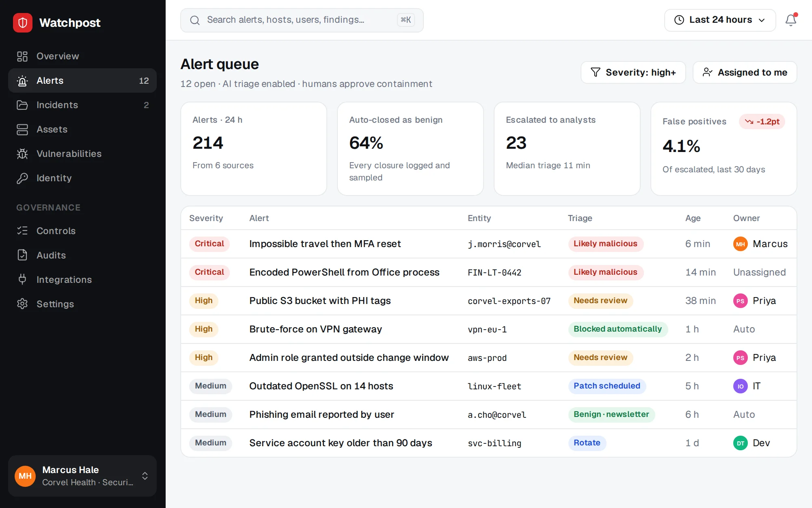The image size is (812, 508).
Task: Open notifications bell icon
Action: 791,20
